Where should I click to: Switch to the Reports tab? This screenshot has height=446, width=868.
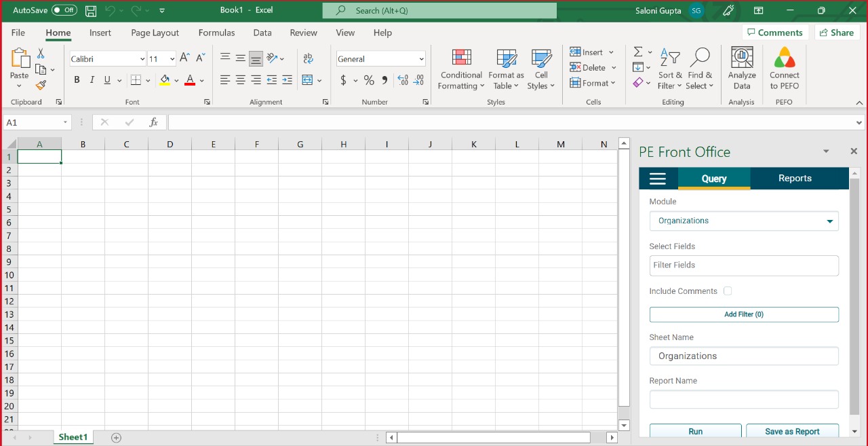(x=795, y=179)
